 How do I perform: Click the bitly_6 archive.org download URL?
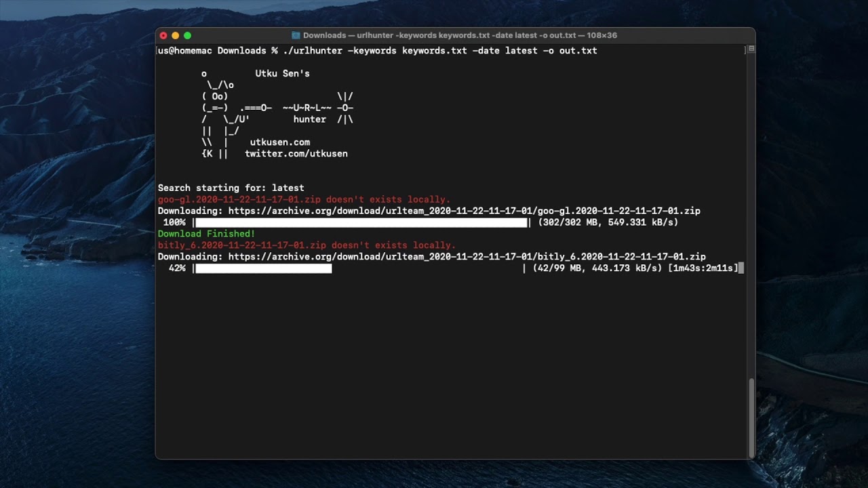coord(467,257)
